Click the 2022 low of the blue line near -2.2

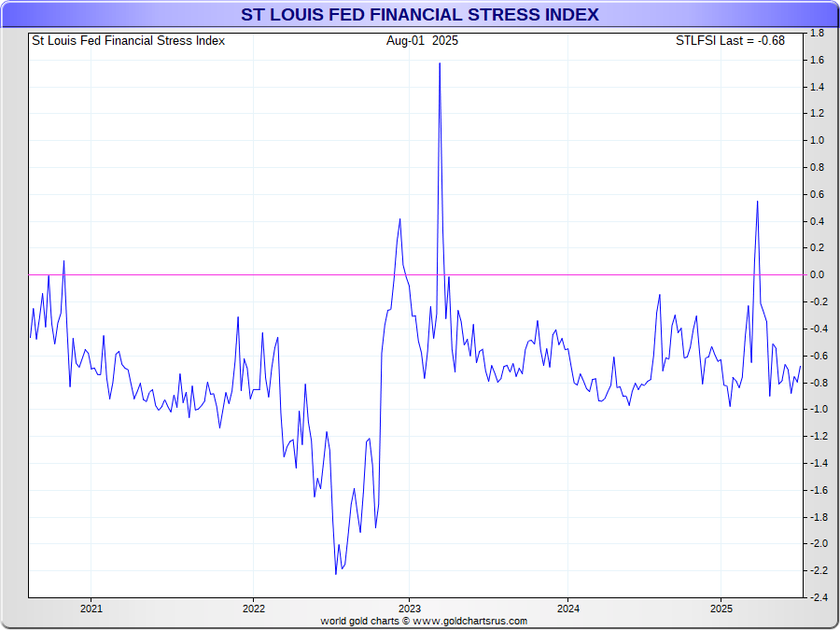336,574
